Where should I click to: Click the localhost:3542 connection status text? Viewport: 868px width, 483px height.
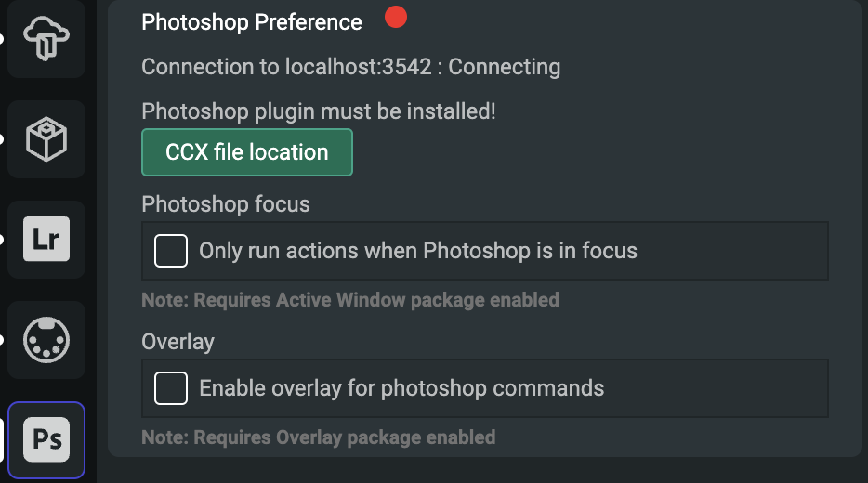351,67
